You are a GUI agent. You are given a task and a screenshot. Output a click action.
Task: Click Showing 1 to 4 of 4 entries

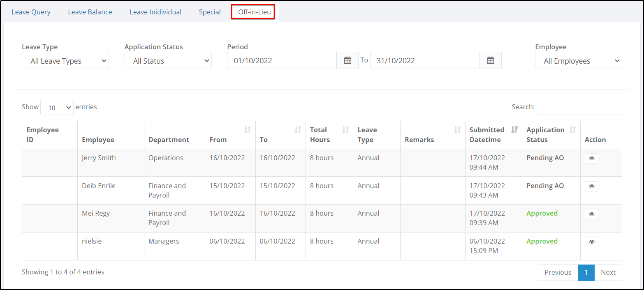coord(63,272)
